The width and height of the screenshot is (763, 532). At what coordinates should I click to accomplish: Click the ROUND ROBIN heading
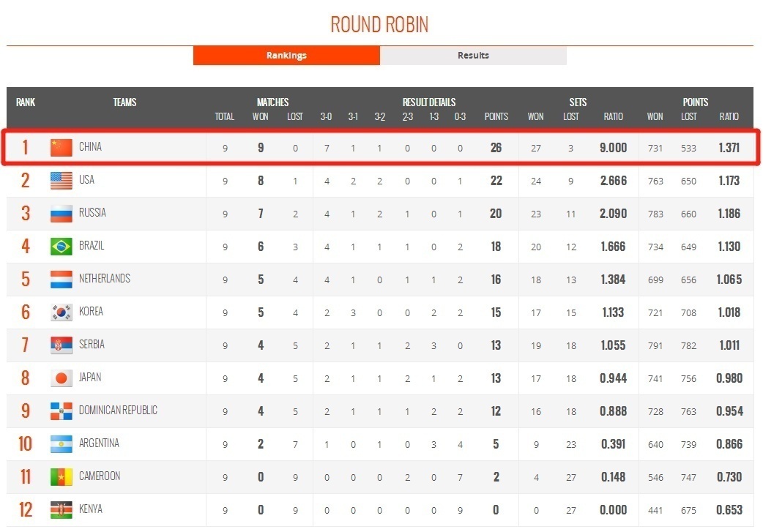[x=379, y=24]
